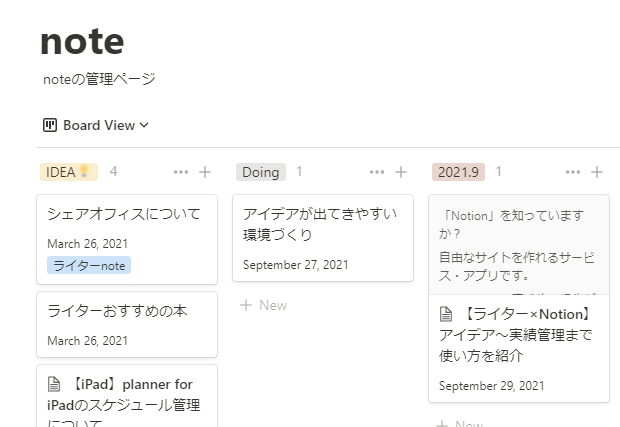Click the document icon on the ライター×Notion card

tap(446, 314)
